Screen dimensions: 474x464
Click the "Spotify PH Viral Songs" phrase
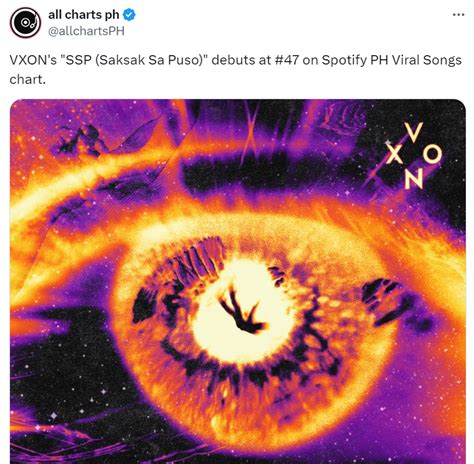(x=391, y=60)
